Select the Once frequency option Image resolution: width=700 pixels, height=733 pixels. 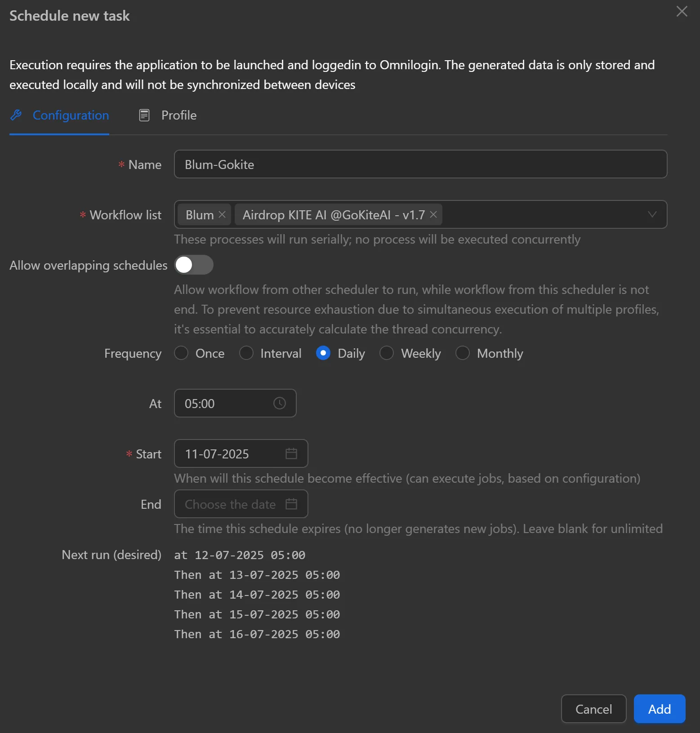182,353
